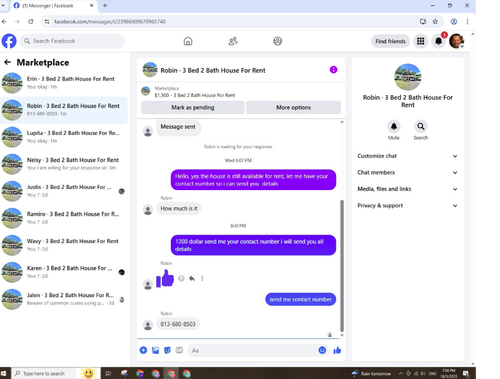This screenshot has height=379, width=500.
Task: Choose a sticker icon in composer
Action: [x=167, y=350]
